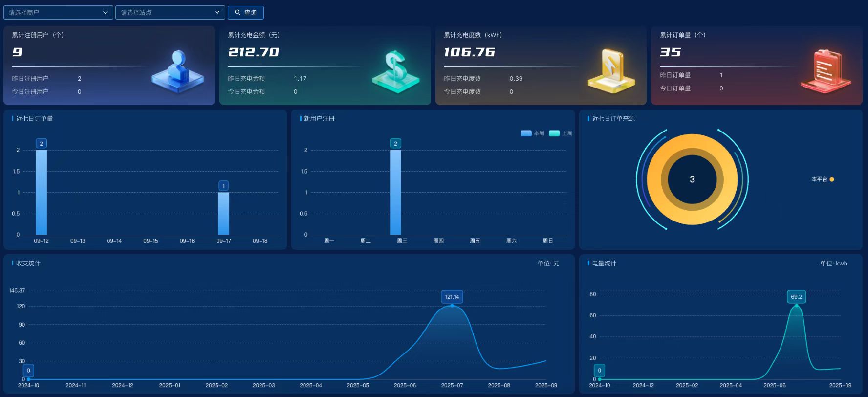Click the 2025-07 axis label in 收支统计
The image size is (868, 397).
[452, 386]
